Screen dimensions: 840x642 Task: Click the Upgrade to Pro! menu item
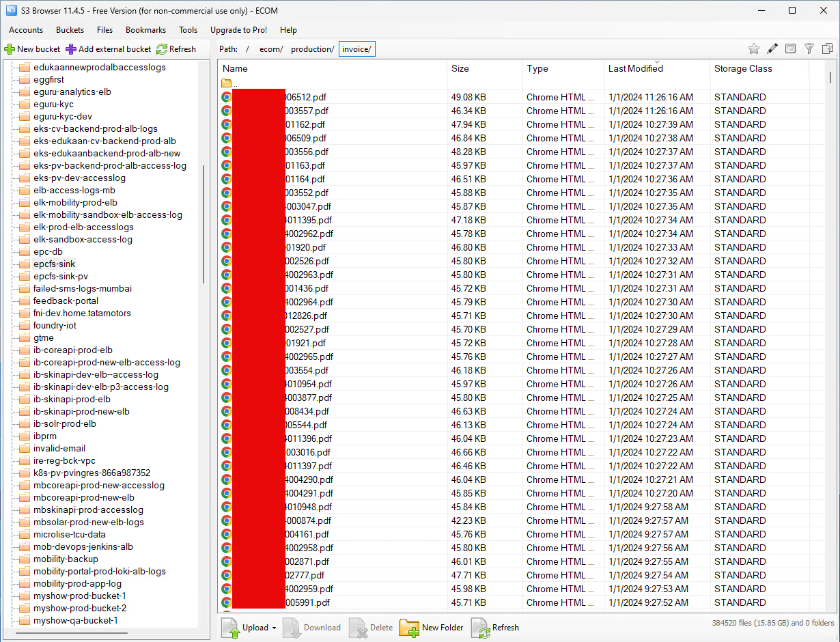tap(238, 30)
